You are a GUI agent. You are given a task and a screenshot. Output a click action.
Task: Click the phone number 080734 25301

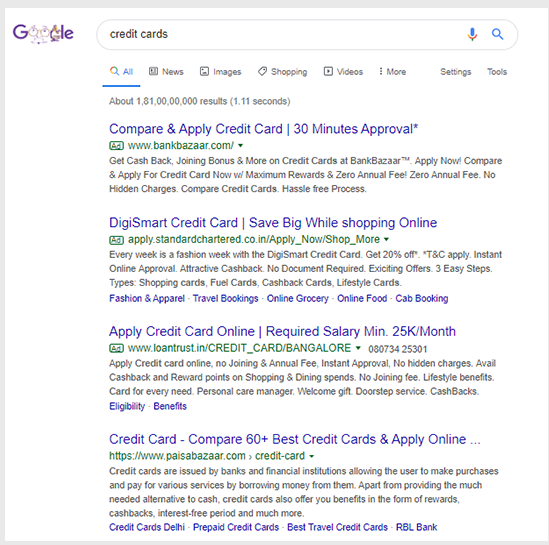pyautogui.click(x=397, y=349)
